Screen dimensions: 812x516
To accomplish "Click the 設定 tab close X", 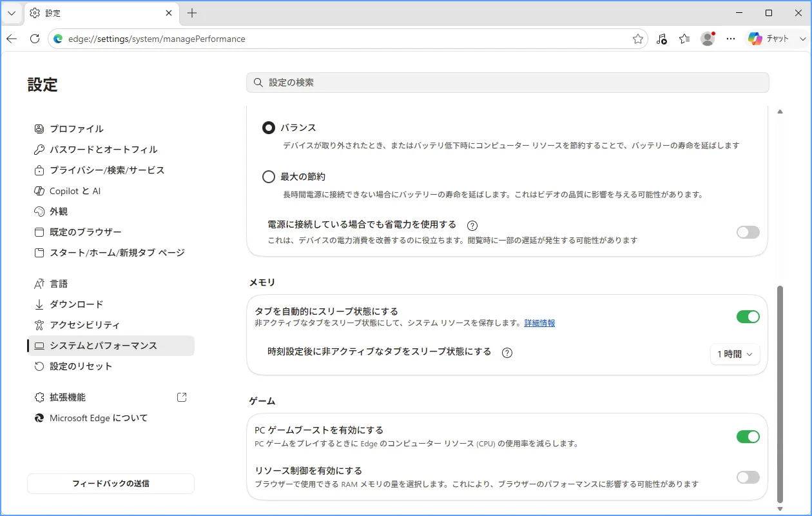I will (x=169, y=13).
